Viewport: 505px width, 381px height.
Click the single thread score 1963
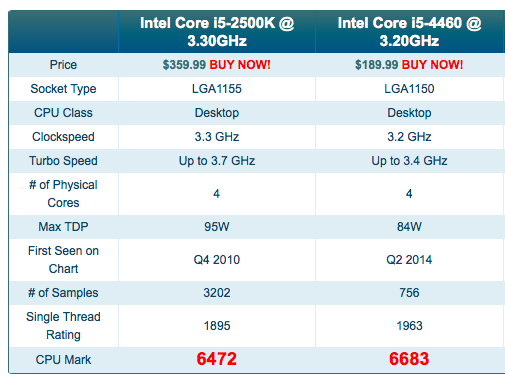(x=409, y=326)
